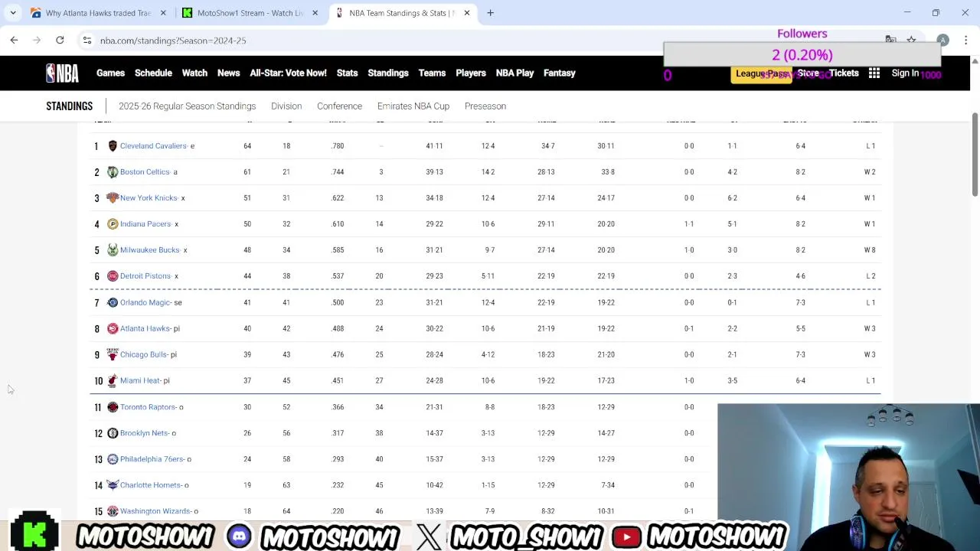This screenshot has width=980, height=551.
Task: Close the NBA Team Standings tab
Action: click(466, 12)
